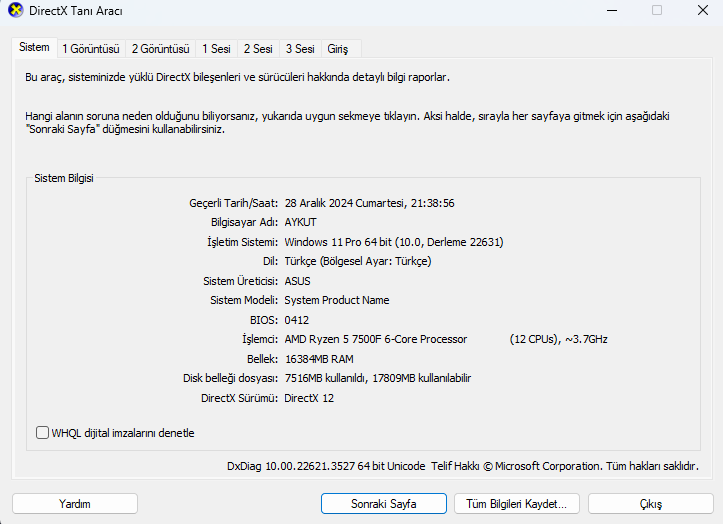Click the Bilgisayar Adı value AYKUT
Image resolution: width=723 pixels, height=524 pixels.
click(x=301, y=222)
